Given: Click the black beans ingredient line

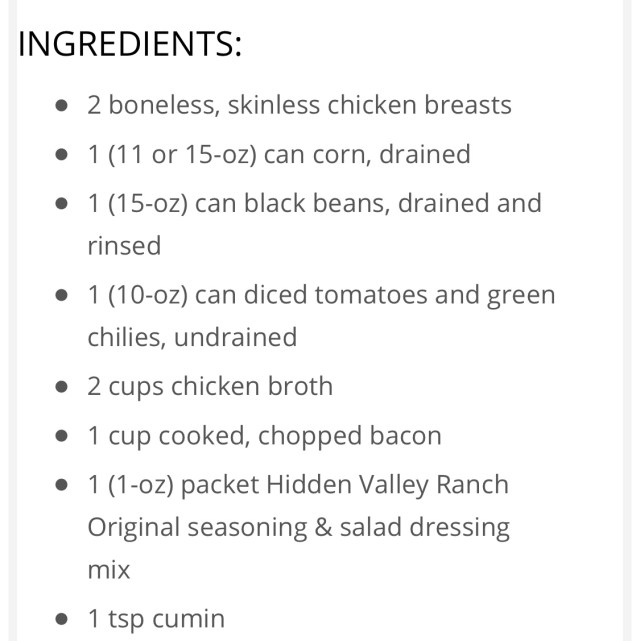Looking at the screenshot, I should tap(314, 204).
